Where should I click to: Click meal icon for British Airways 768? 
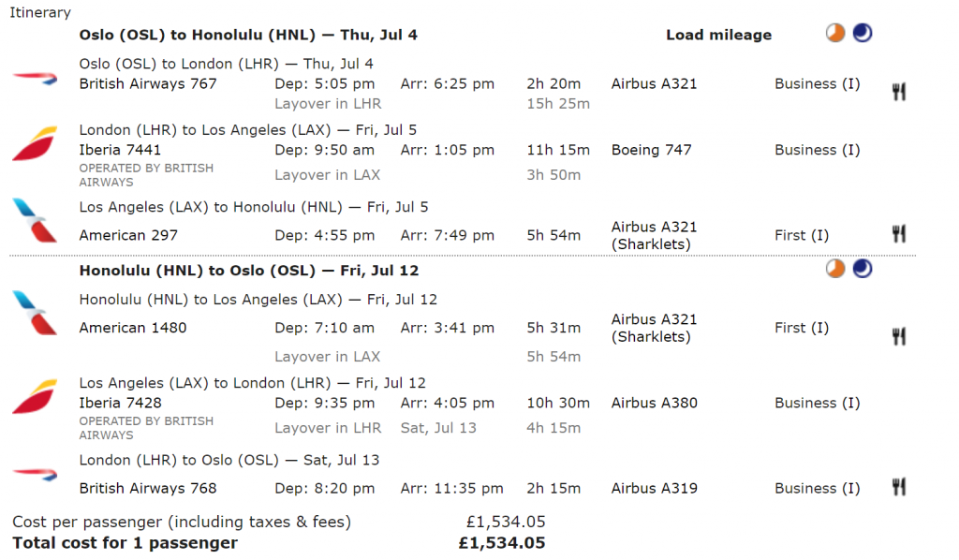tap(898, 487)
